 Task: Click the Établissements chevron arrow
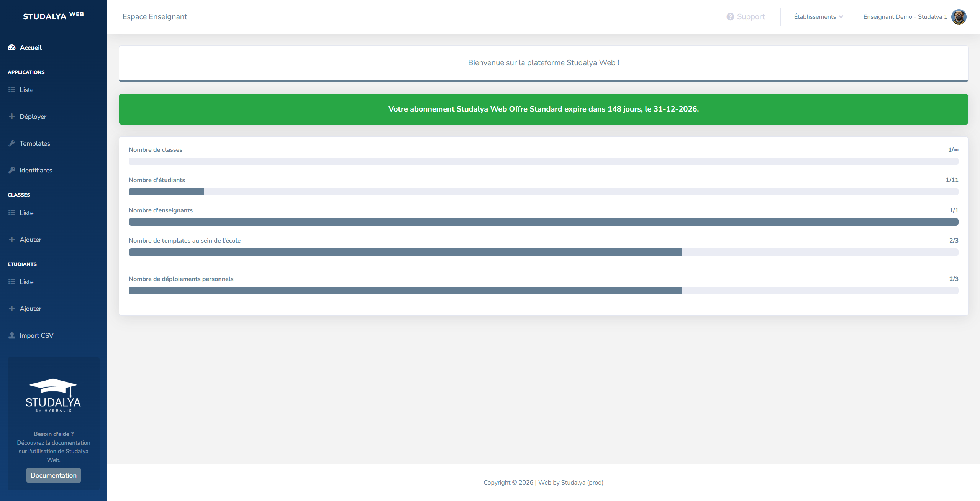point(841,17)
